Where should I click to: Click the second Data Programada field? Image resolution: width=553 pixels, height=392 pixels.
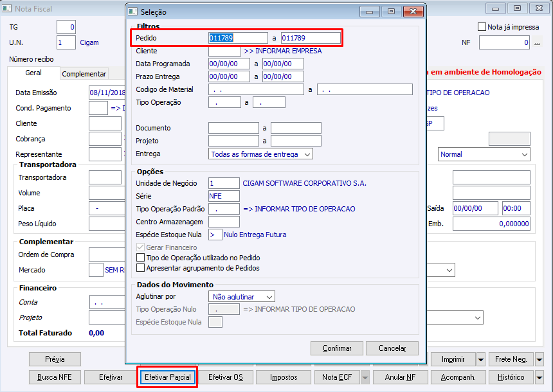[283, 64]
